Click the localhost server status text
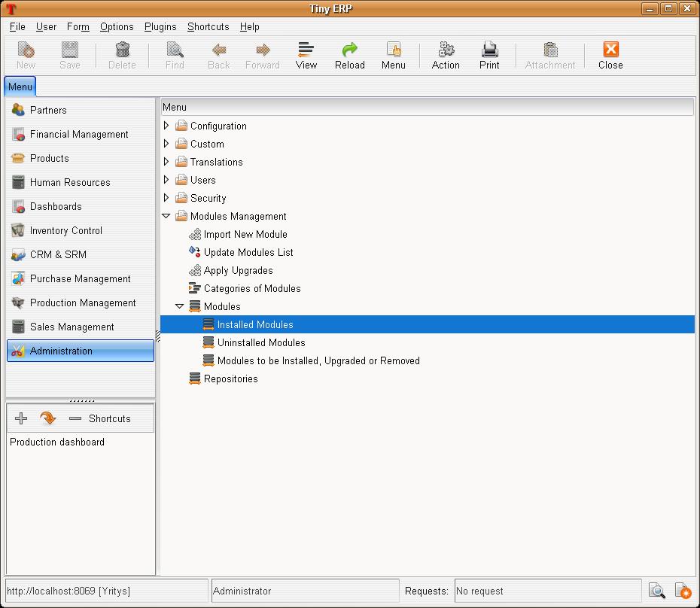The image size is (700, 608). pos(68,591)
